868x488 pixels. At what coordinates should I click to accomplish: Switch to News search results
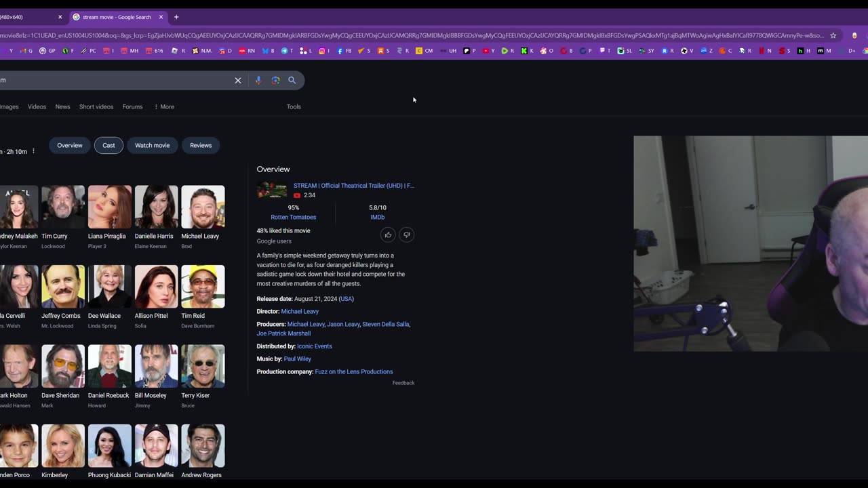[x=62, y=106]
